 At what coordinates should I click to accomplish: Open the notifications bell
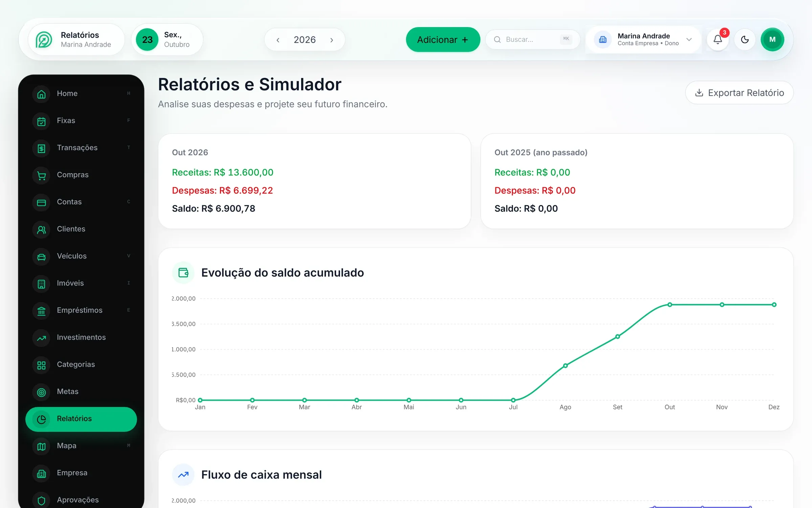[718, 40]
